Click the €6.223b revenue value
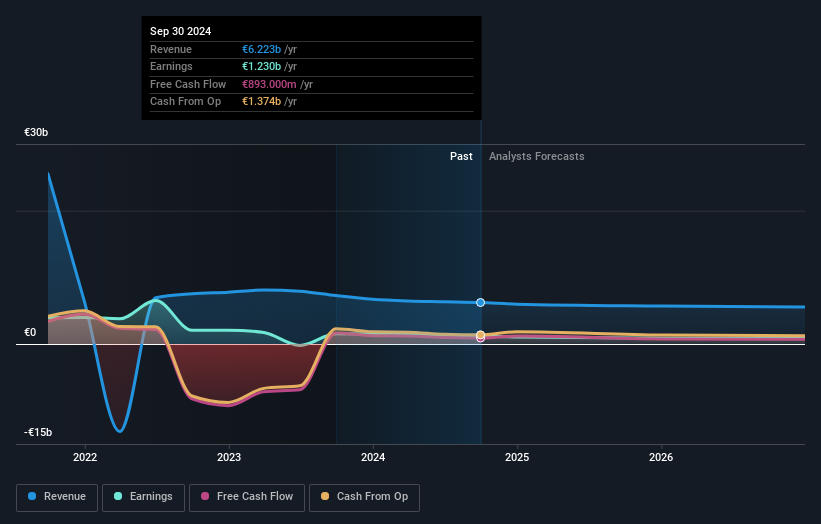 coord(261,49)
